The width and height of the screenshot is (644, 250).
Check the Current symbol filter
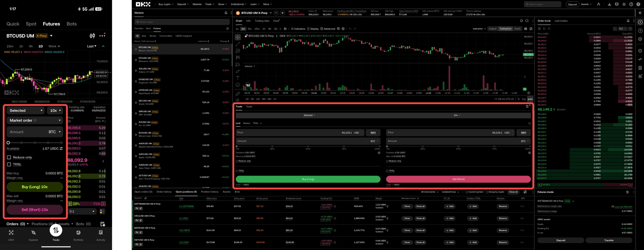click(467, 192)
